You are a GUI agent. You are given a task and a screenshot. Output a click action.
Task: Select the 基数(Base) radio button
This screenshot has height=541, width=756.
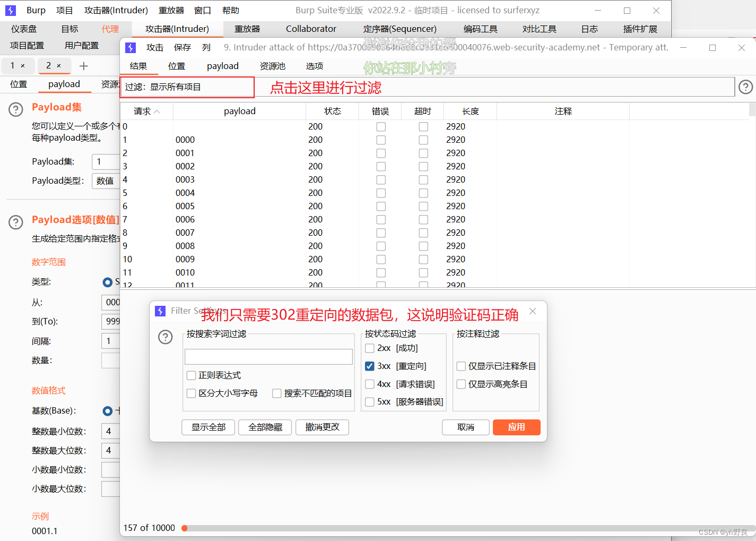[108, 411]
